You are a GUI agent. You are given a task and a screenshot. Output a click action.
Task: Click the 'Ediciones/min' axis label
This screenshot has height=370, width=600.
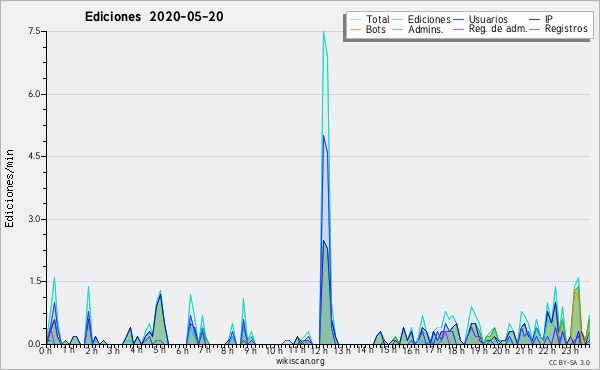pyautogui.click(x=9, y=188)
